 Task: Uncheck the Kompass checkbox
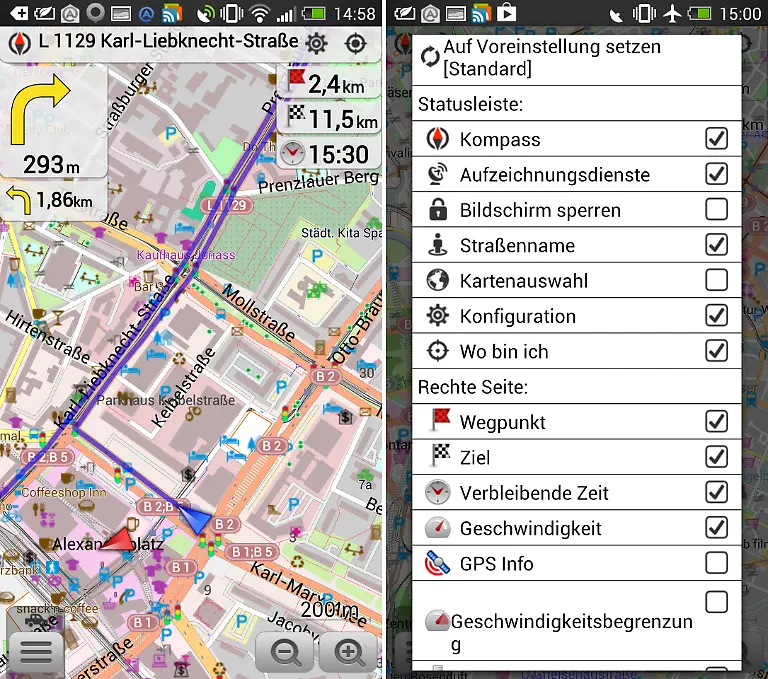[716, 139]
